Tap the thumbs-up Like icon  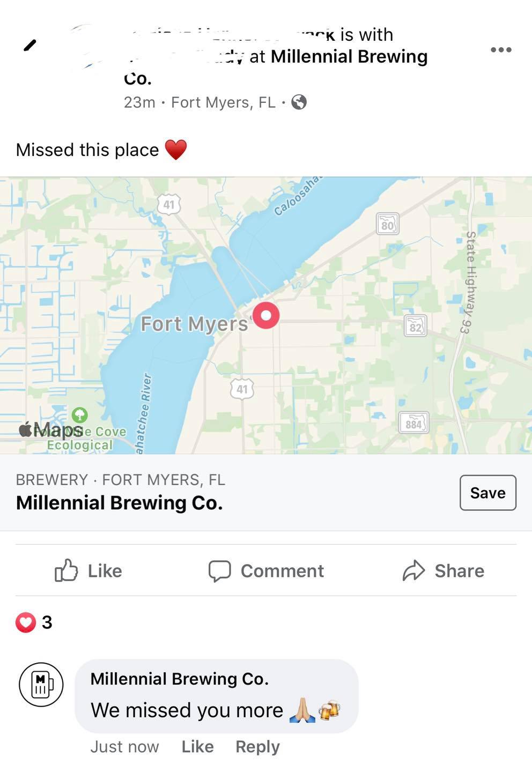coord(66,570)
